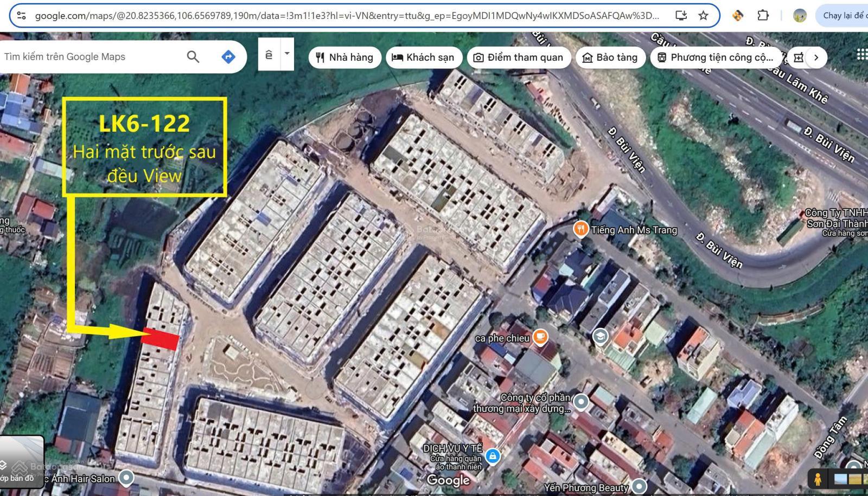Open the Google apps grid

coord(861,54)
